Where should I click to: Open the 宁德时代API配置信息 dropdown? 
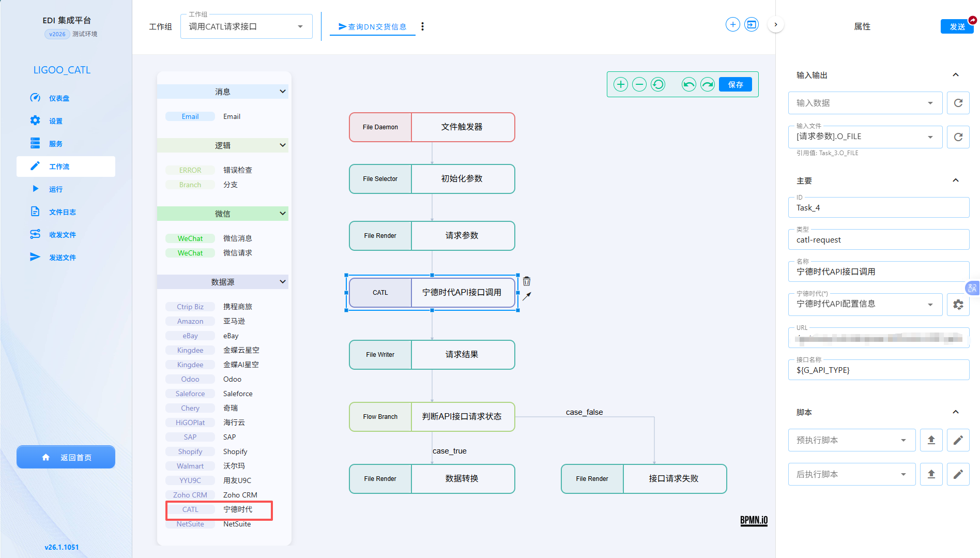point(865,304)
